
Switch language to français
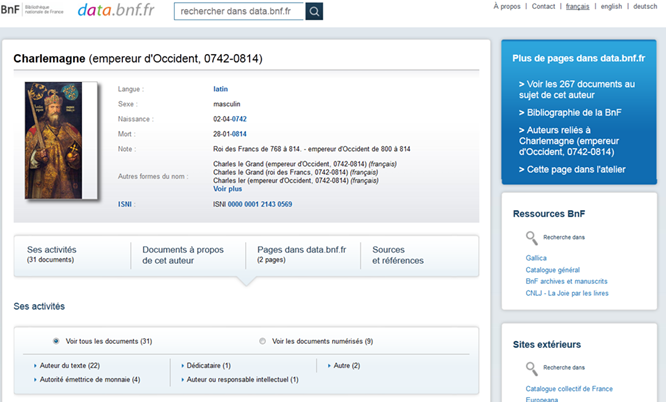pos(577,6)
